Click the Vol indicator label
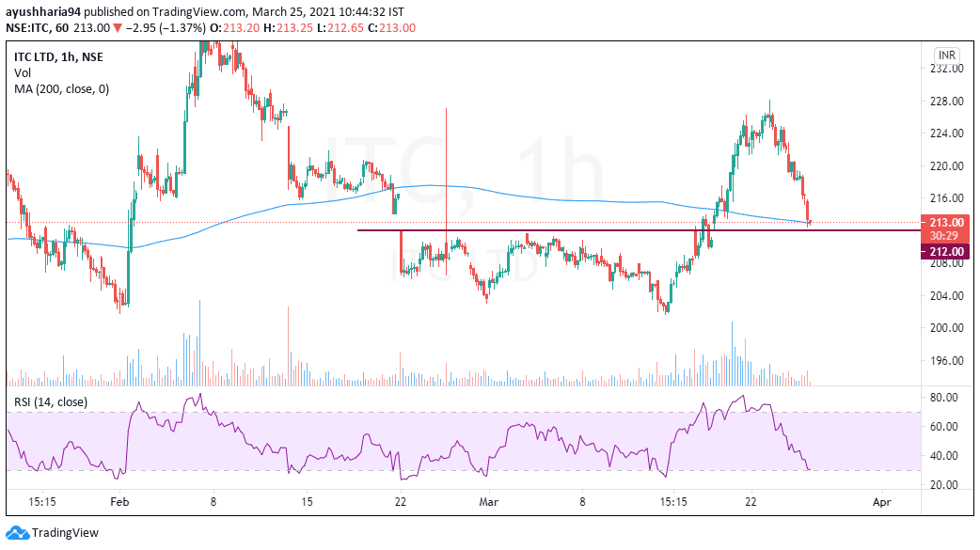The image size is (980, 550). coord(23,73)
